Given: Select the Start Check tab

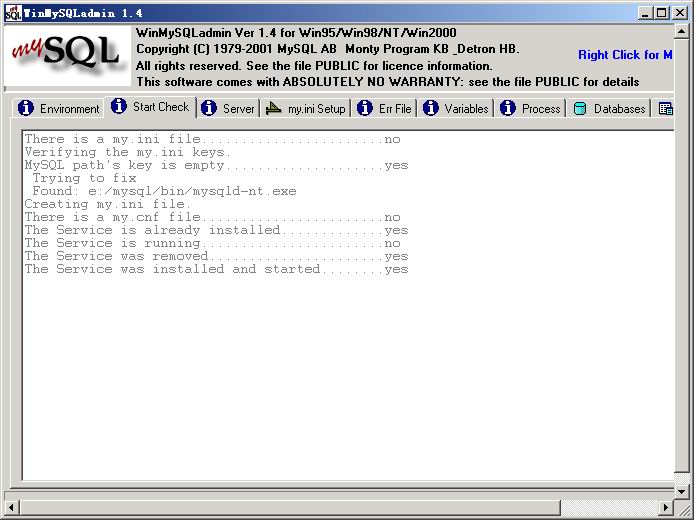Looking at the screenshot, I should 150,107.
